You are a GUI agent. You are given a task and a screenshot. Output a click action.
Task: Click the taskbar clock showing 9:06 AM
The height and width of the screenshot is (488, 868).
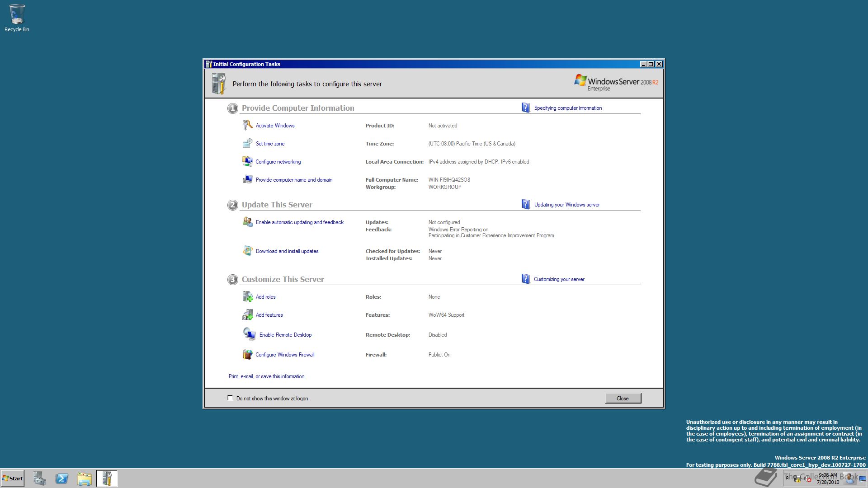pyautogui.click(x=828, y=479)
